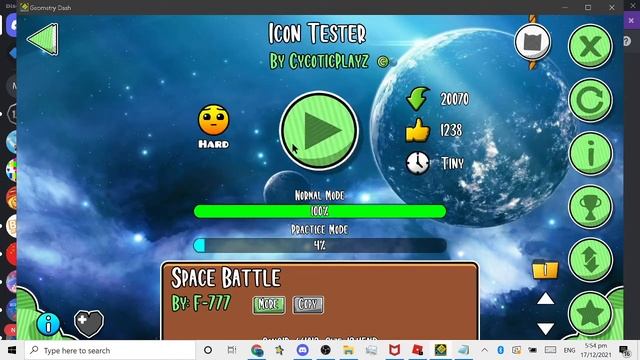Open the Windows Start menu
Image resolution: width=640 pixels, height=360 pixels.
12,350
